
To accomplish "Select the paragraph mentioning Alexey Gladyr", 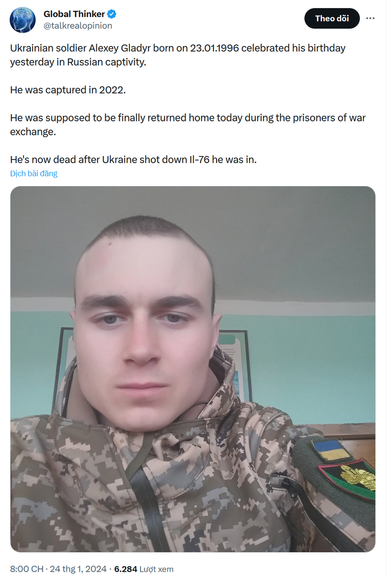I will (178, 55).
